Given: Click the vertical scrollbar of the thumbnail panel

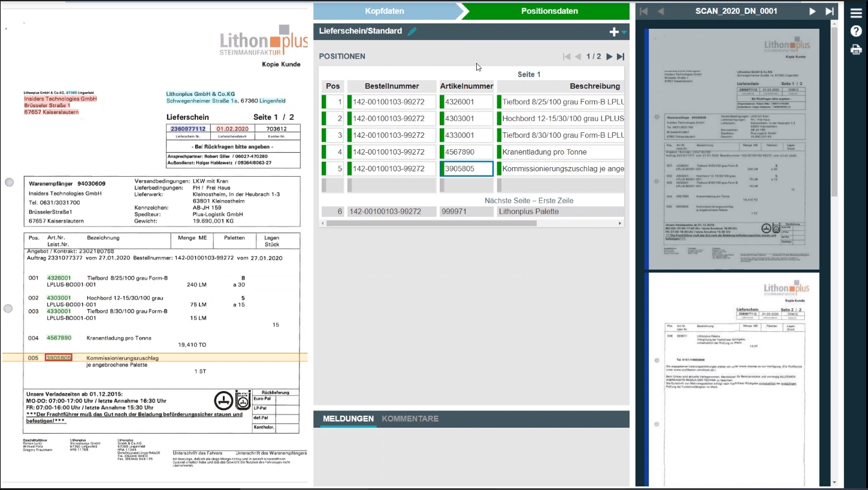Looking at the screenshot, I should (834, 111).
